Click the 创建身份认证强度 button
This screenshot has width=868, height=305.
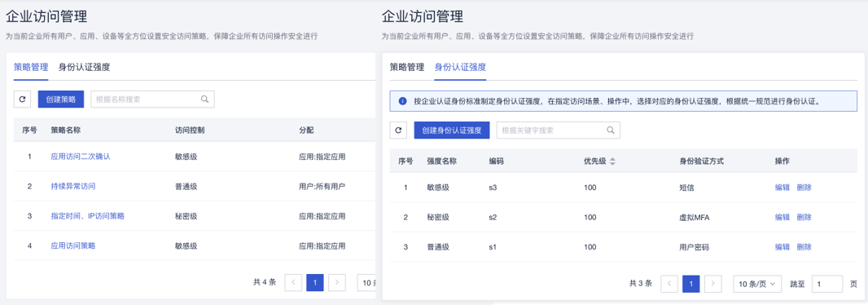click(x=452, y=130)
